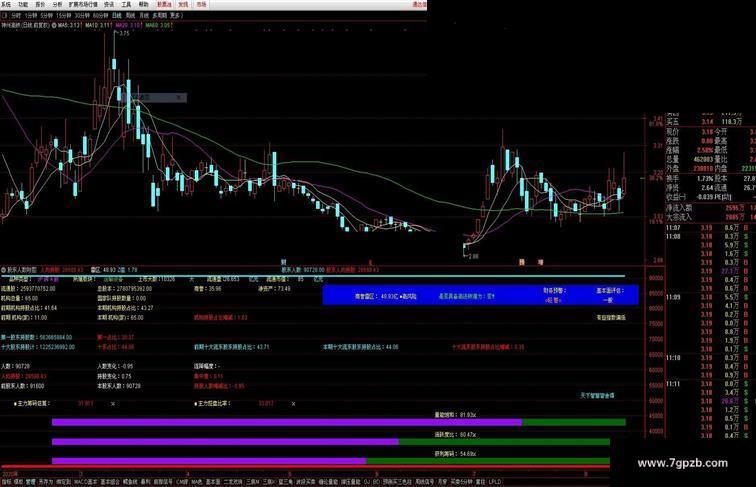This screenshot has height=487, width=756.
Task: Expand the 更多 periods dropdown
Action: [176, 15]
